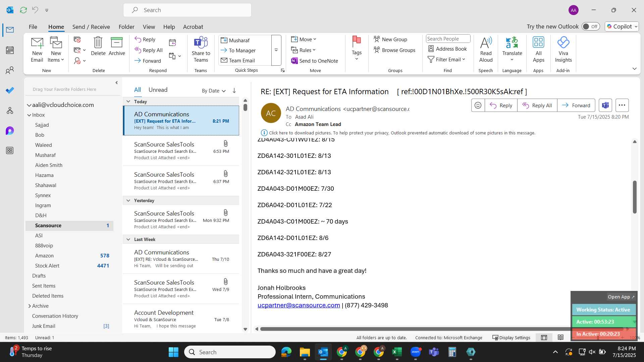The image size is (644, 362).
Task: Switch to Normal view in status bar
Action: click(544, 338)
